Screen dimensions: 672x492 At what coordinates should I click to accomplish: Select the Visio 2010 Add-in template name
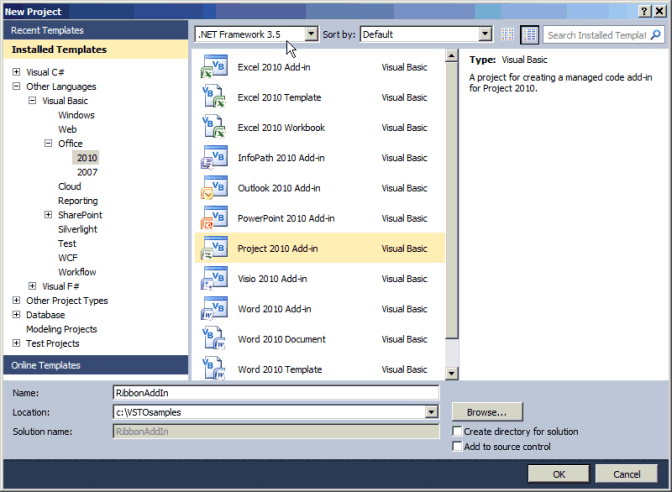click(x=272, y=279)
